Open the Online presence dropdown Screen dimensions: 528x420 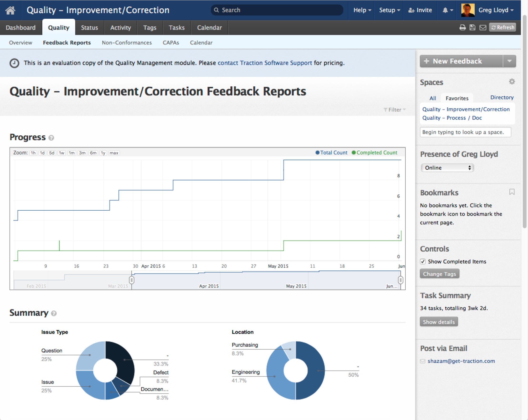pos(448,168)
